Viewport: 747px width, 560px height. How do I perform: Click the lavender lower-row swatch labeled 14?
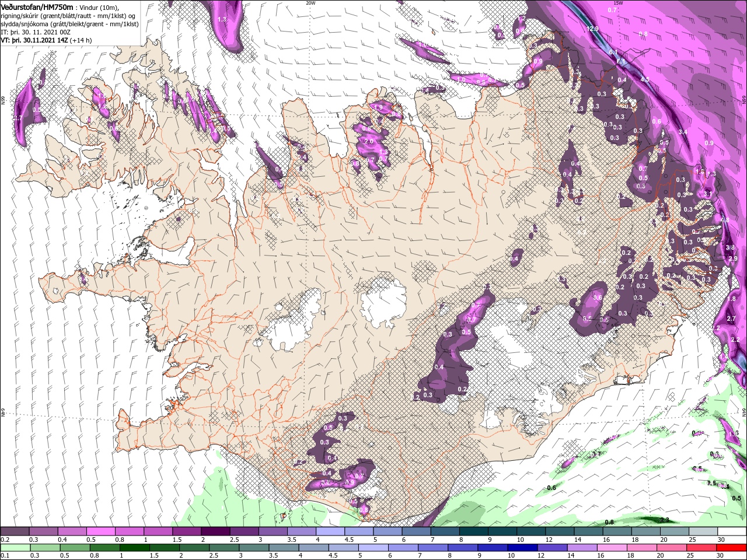click(x=582, y=547)
